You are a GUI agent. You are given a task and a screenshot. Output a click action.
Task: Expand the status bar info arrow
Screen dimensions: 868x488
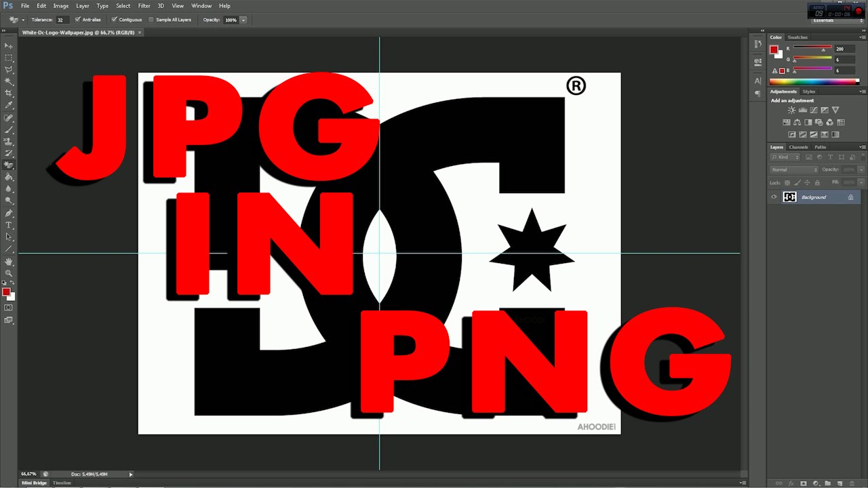131,474
